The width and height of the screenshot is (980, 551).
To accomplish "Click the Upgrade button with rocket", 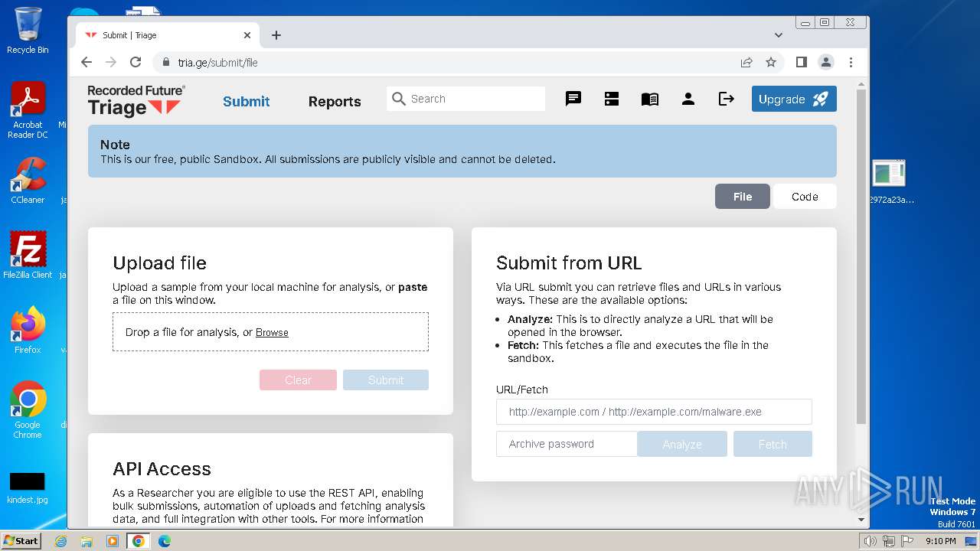I will (x=794, y=99).
